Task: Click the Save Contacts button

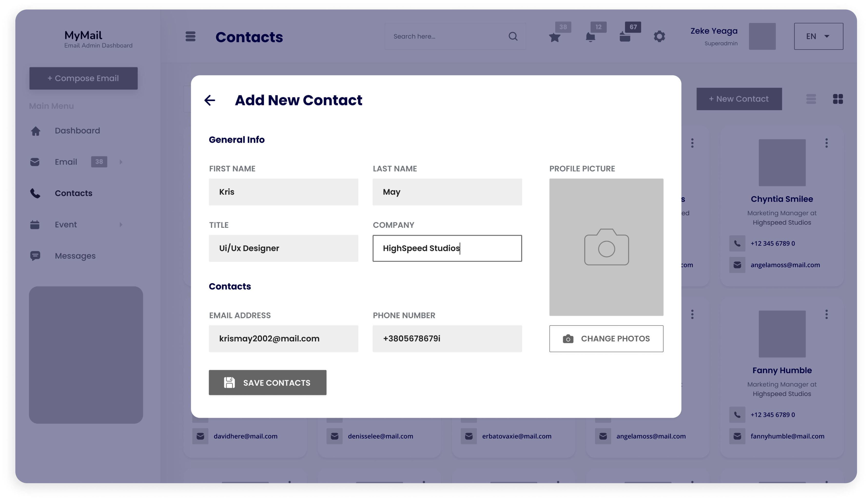Action: 267,383
